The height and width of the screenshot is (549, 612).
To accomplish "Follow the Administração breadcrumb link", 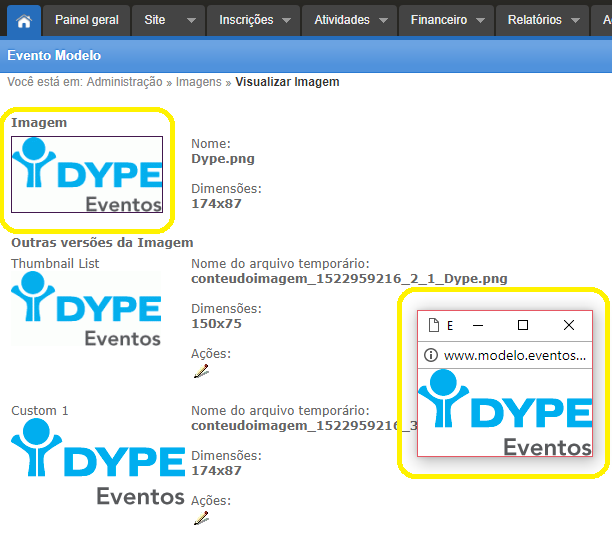I will tap(125, 82).
